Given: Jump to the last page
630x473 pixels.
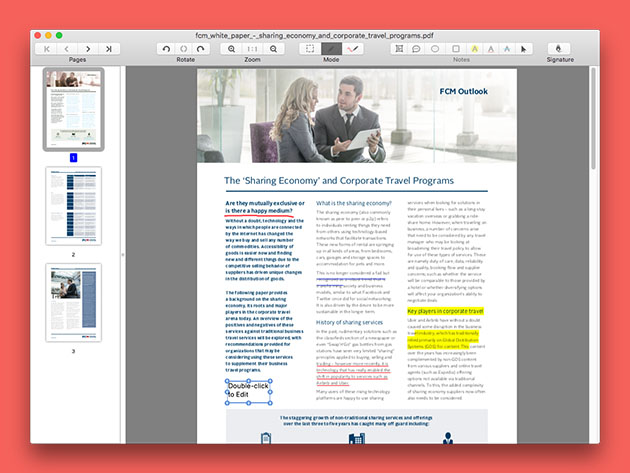Looking at the screenshot, I should point(109,48).
